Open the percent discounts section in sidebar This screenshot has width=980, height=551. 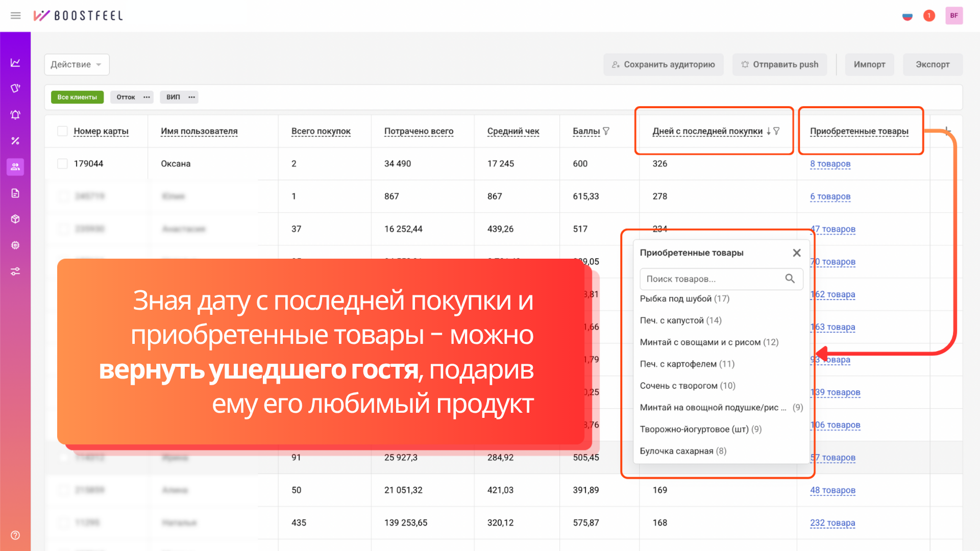(15, 141)
